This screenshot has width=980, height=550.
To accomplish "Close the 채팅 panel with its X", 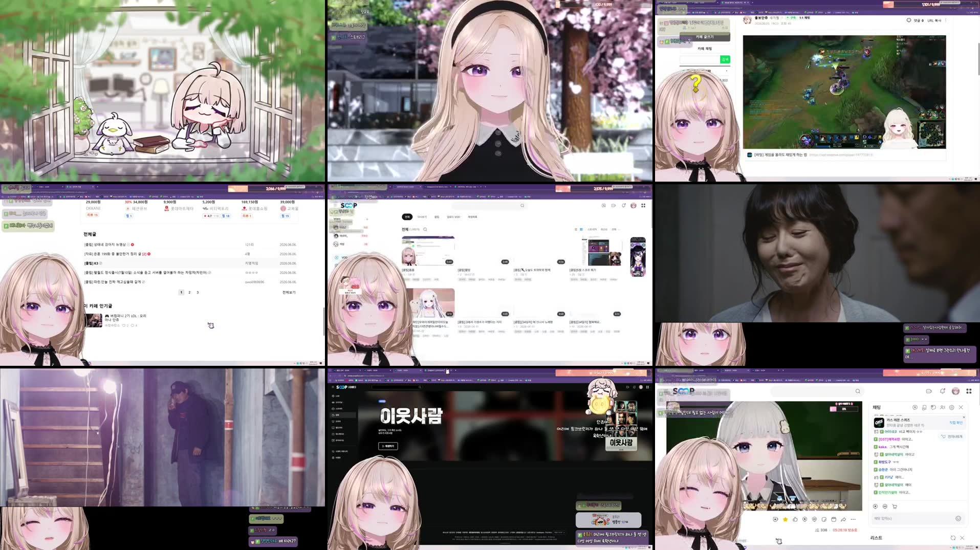I will (961, 408).
